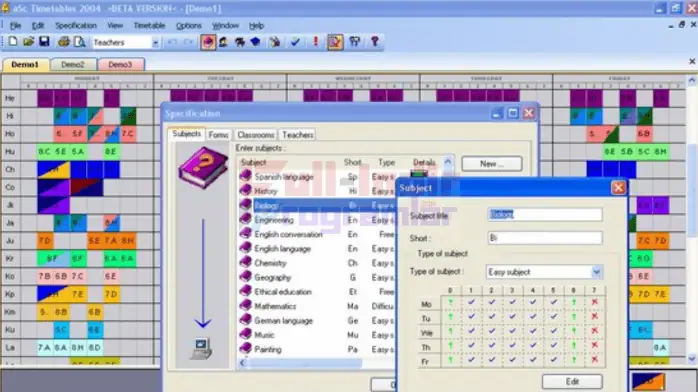Click Edit button in Subject dialog

coord(572,381)
